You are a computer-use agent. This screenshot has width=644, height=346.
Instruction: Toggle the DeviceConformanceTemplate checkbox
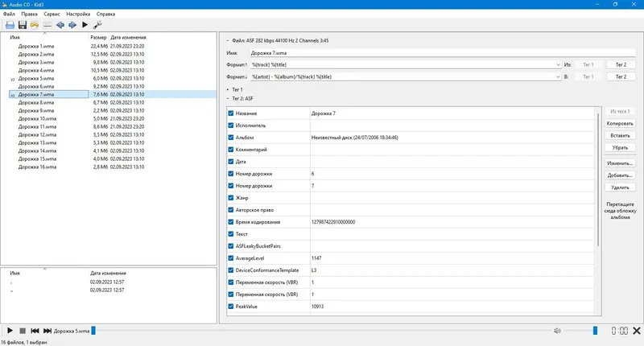(x=231, y=270)
